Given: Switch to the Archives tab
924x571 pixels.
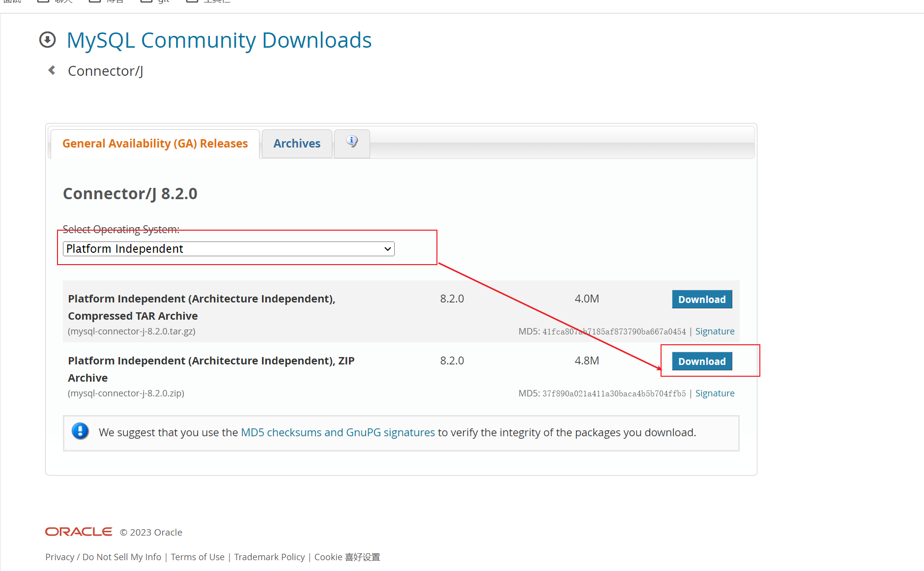Looking at the screenshot, I should (x=297, y=144).
